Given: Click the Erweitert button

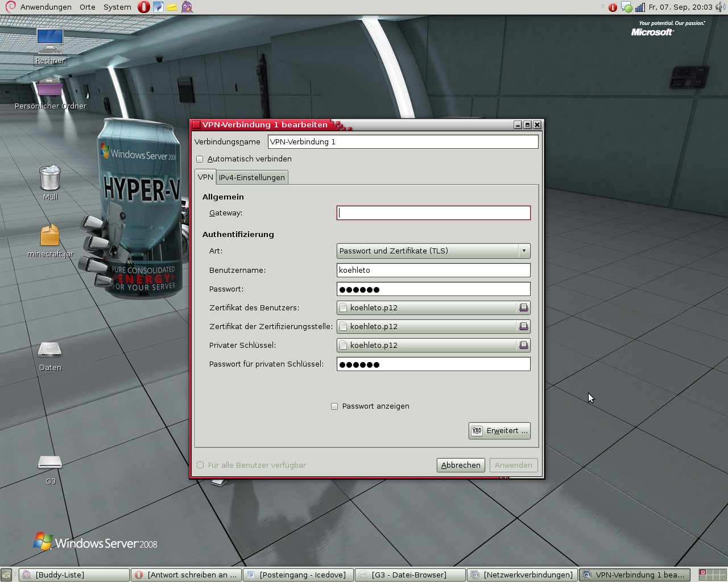Looking at the screenshot, I should point(499,431).
